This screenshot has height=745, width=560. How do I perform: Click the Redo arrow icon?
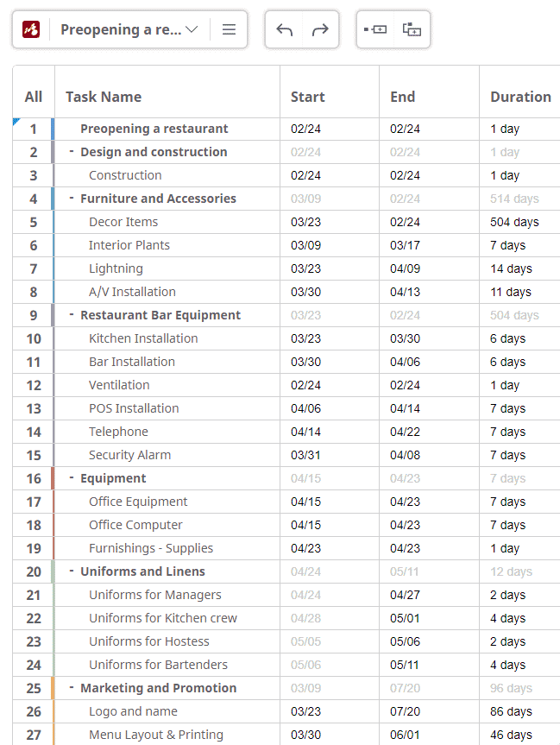[320, 30]
